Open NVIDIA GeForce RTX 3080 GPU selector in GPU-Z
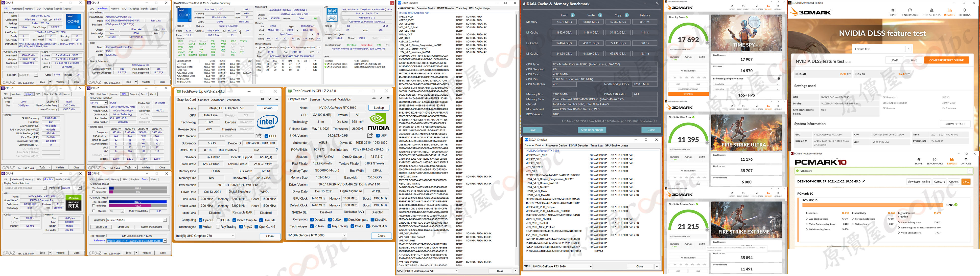The image size is (980, 276). 317,235
